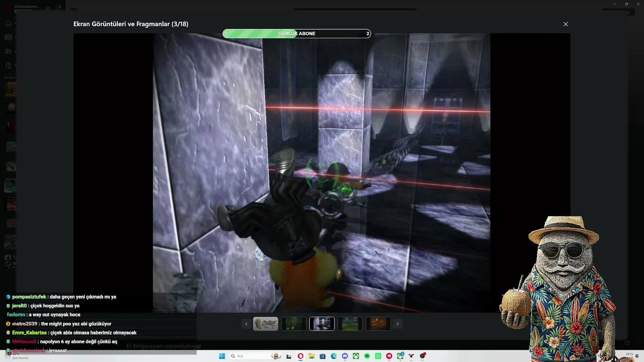Select the Conker logo thumbnail
This screenshot has width=644, height=362.
[x=266, y=324]
